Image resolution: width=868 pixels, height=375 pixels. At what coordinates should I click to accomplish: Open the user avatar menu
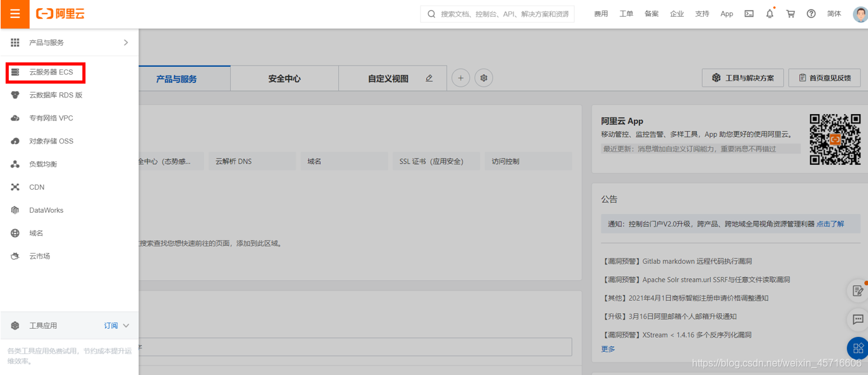(861, 14)
